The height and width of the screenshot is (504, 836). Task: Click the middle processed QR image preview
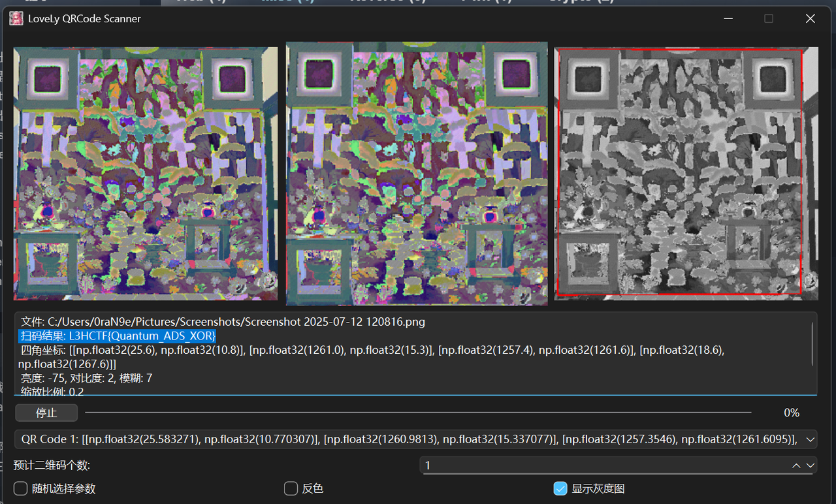[417, 174]
